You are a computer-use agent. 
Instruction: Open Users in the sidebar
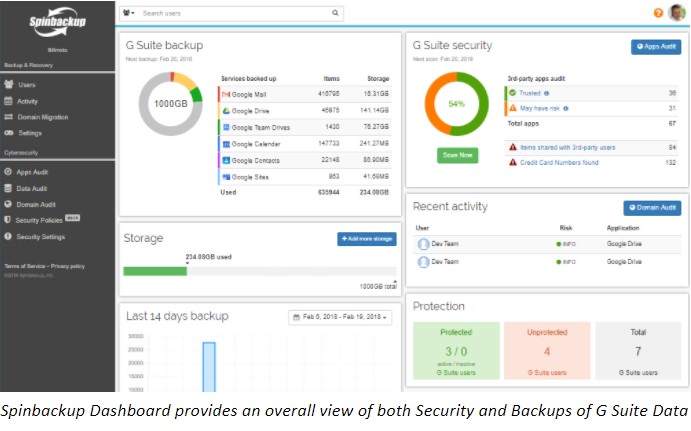point(26,85)
